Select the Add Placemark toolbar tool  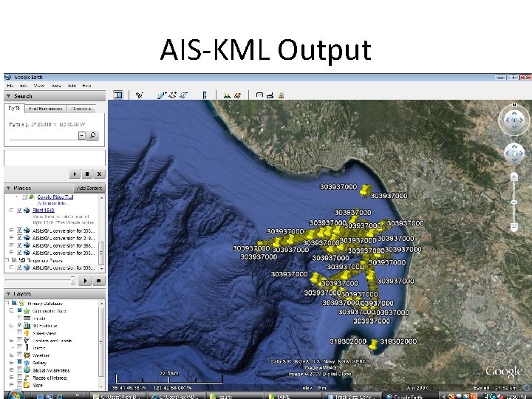click(x=139, y=95)
